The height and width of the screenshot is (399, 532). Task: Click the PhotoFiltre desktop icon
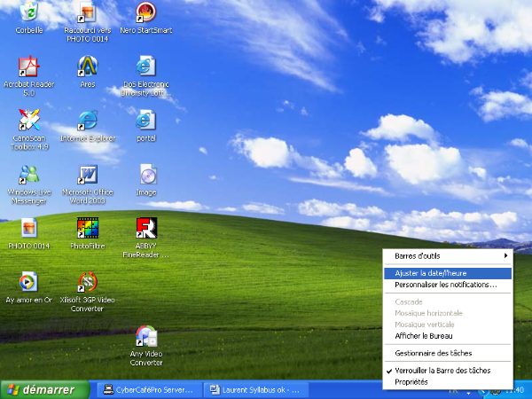pyautogui.click(x=88, y=227)
